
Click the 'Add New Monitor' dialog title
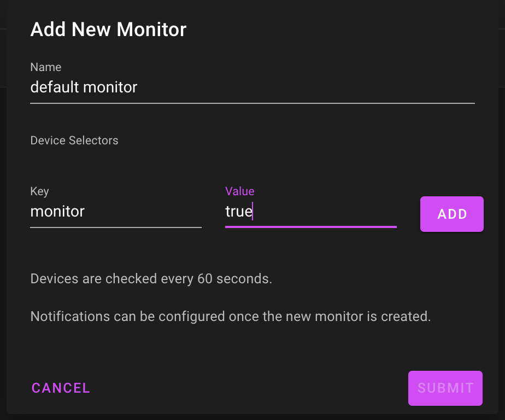108,29
